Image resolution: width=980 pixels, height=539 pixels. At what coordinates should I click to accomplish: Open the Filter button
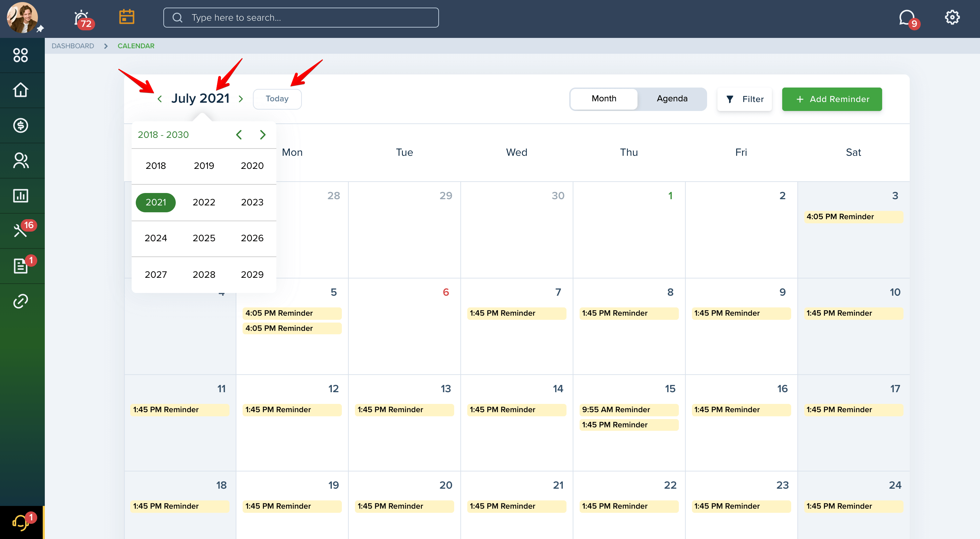point(745,99)
